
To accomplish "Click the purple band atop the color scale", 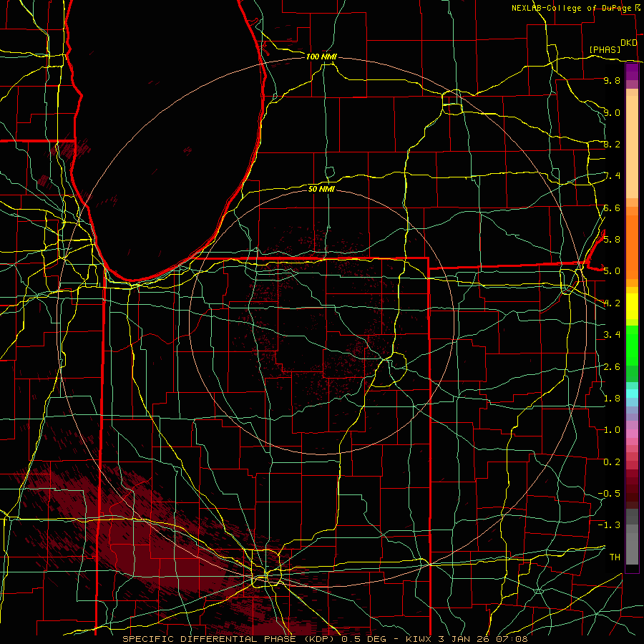I will pyautogui.click(x=632, y=72).
